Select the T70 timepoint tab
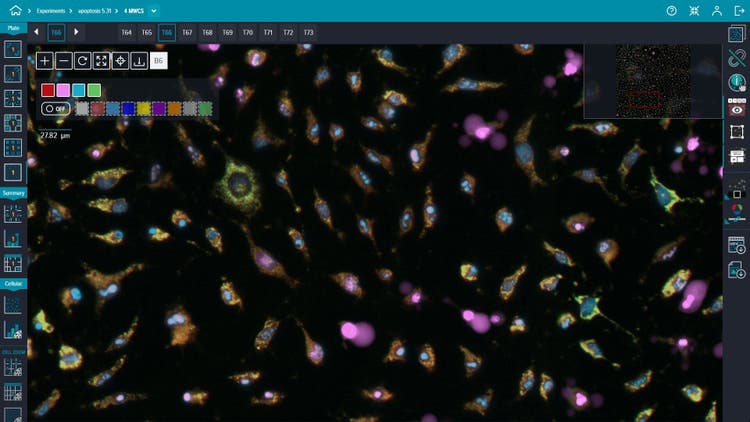The width and height of the screenshot is (750, 422). (248, 32)
